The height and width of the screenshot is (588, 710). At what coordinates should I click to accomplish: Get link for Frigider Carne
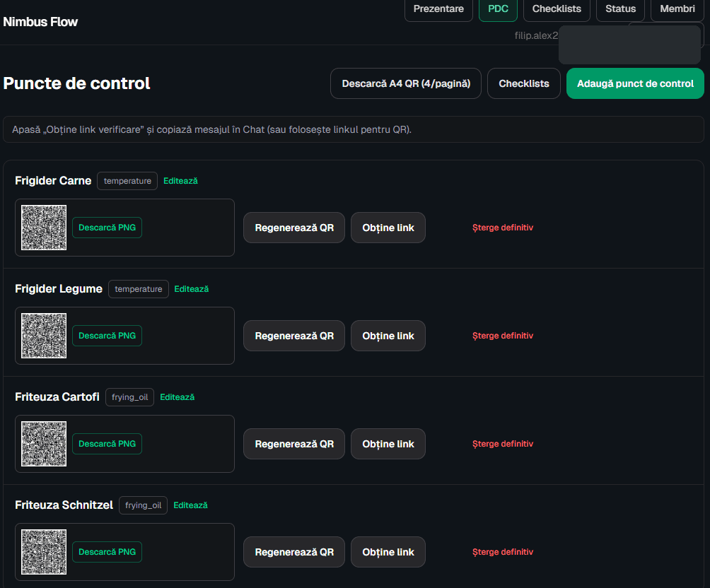[x=388, y=228]
